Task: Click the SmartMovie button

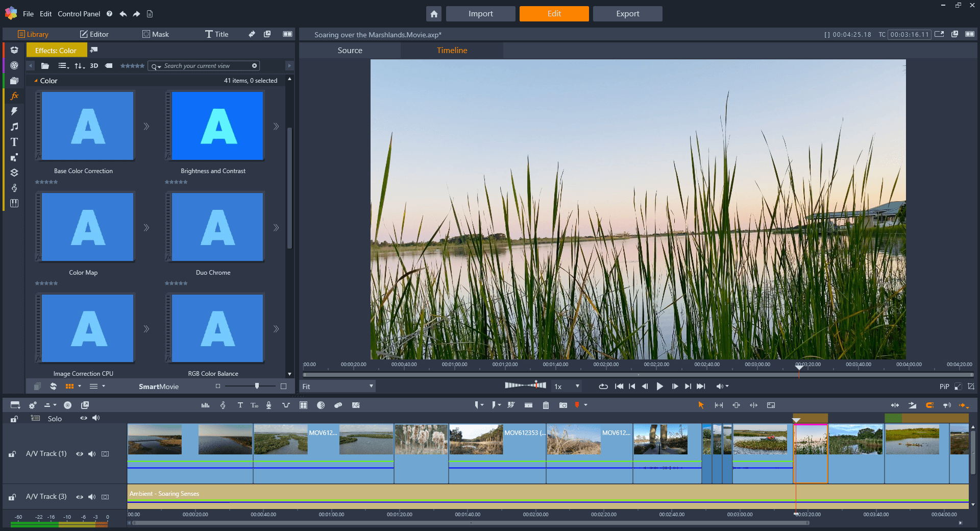Action: tap(158, 387)
